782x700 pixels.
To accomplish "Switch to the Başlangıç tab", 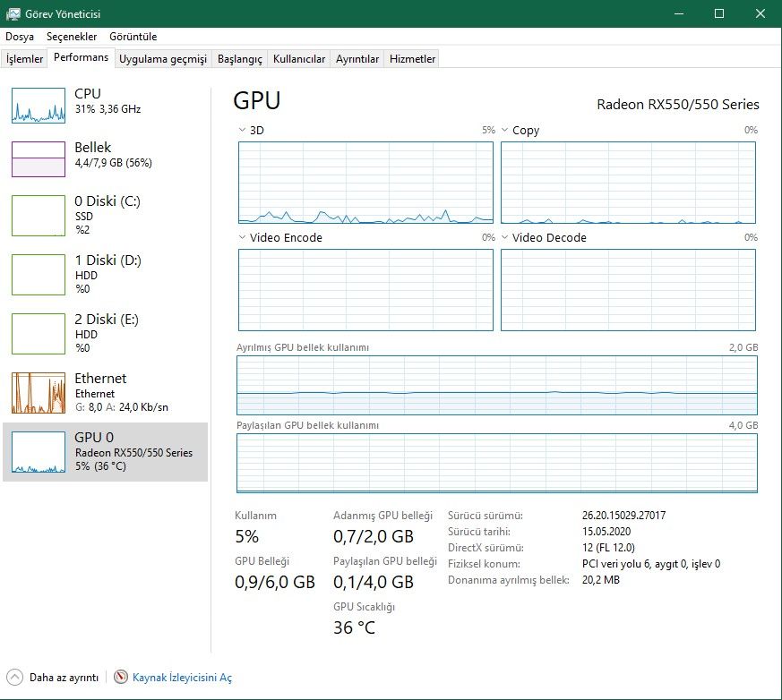I will (x=240, y=59).
